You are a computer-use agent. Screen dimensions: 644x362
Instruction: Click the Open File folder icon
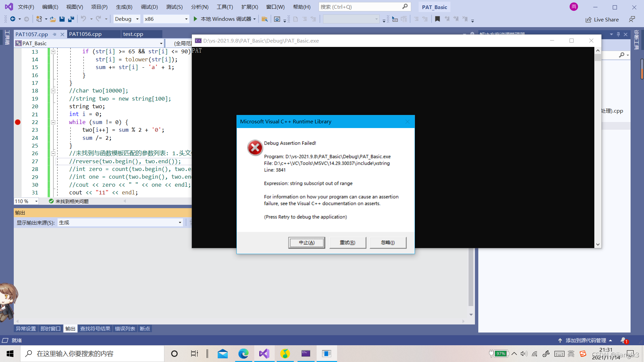tap(53, 19)
